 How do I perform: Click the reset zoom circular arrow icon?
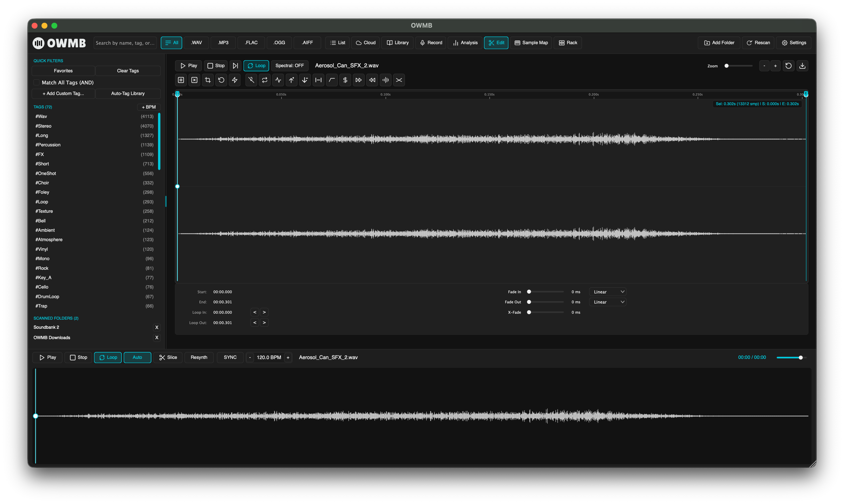pyautogui.click(x=788, y=66)
